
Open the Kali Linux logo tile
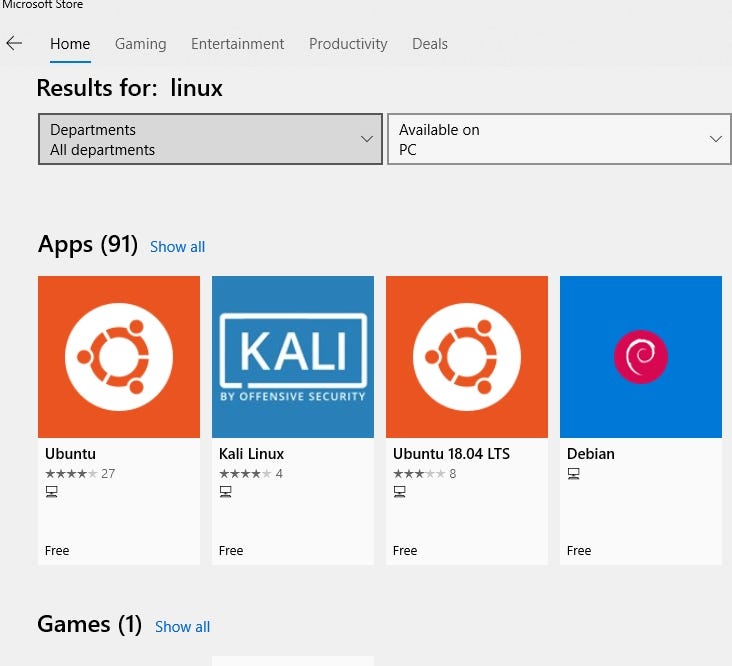pyautogui.click(x=293, y=357)
